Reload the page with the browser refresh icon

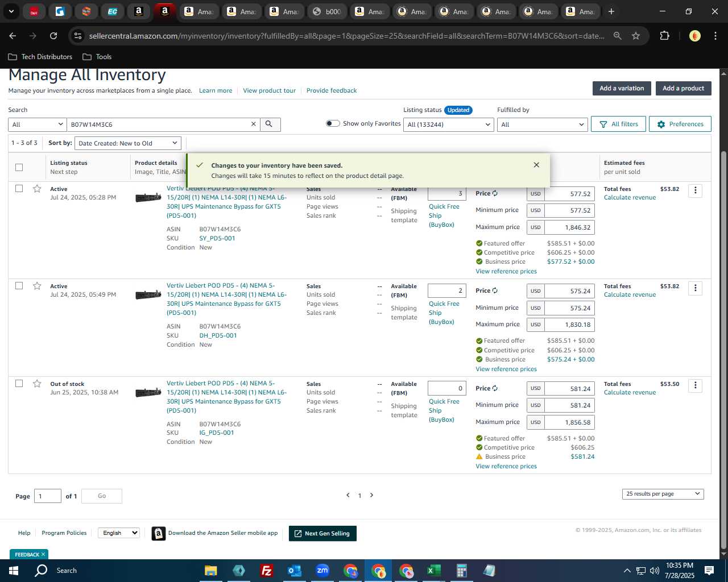[53, 36]
